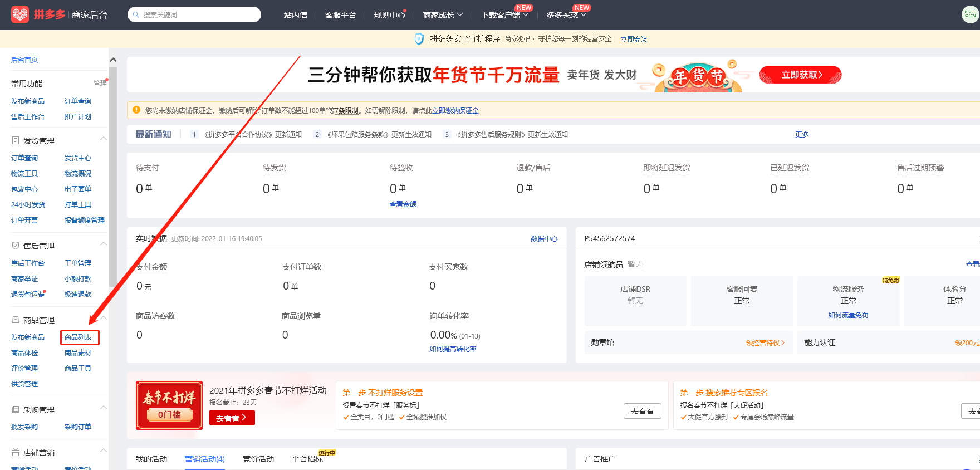This screenshot has width=980, height=470.
Task: Open notice 《拼多多平台合作协议》更新通知
Action: click(x=253, y=135)
